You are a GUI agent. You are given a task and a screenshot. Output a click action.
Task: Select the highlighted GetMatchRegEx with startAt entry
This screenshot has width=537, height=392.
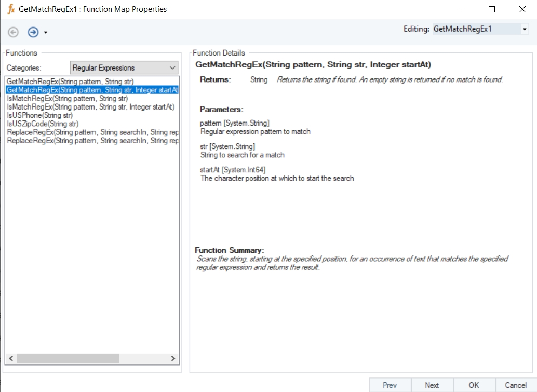tap(92, 90)
